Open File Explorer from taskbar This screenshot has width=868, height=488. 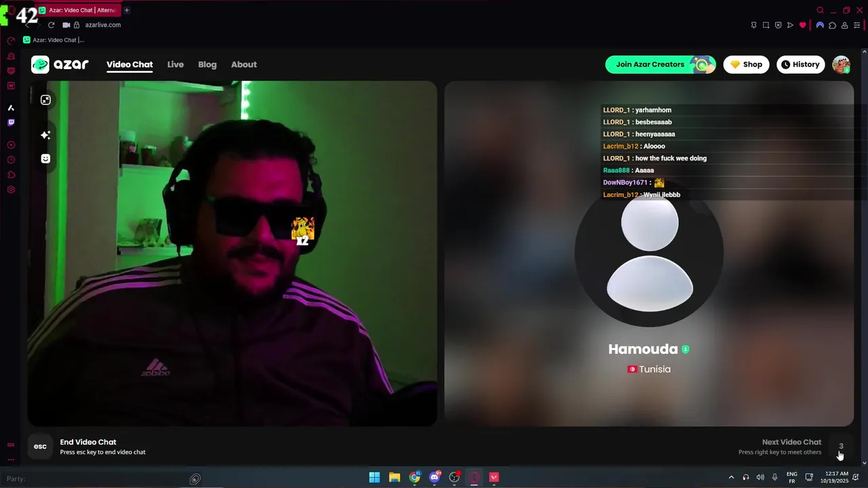[x=394, y=477]
